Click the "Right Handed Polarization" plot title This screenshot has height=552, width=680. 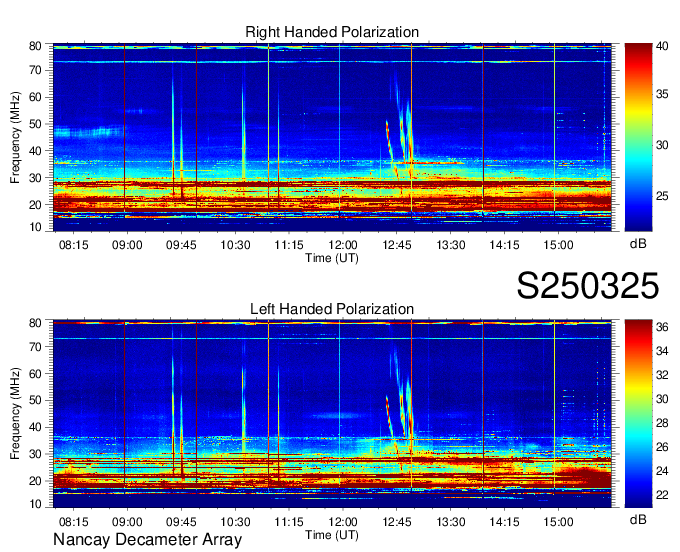(332, 32)
